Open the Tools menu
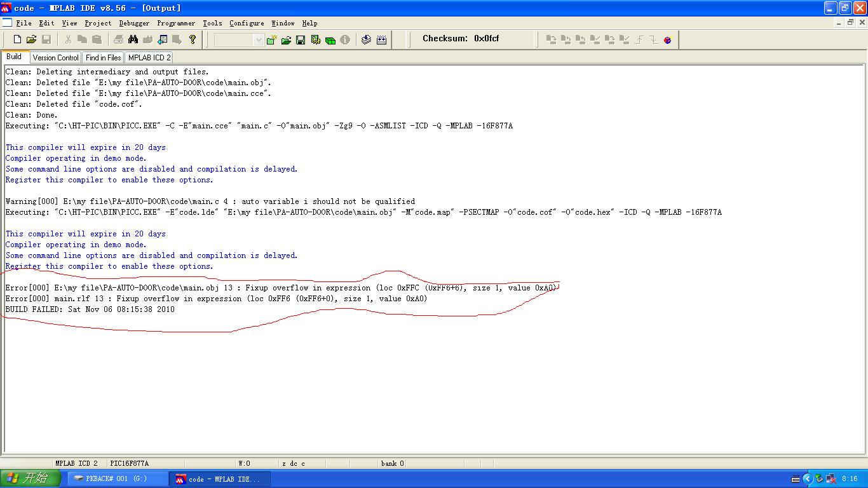Viewport: 868px width, 488px height. click(212, 23)
